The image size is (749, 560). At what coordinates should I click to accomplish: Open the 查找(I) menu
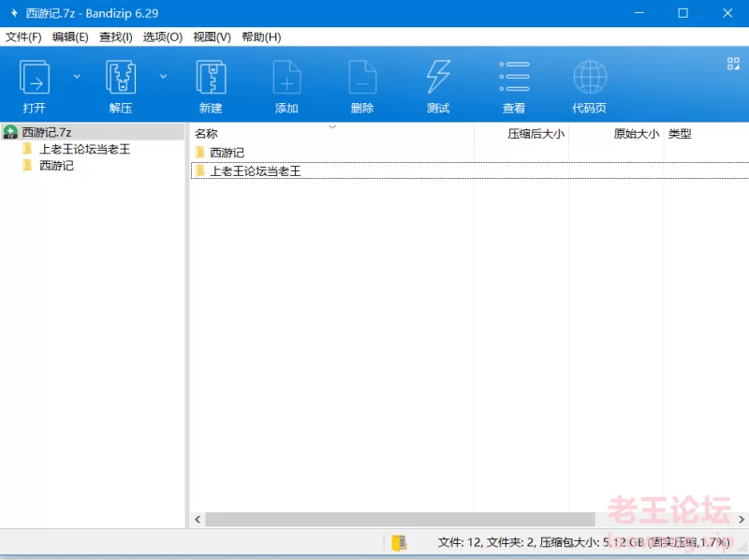[x=115, y=37]
